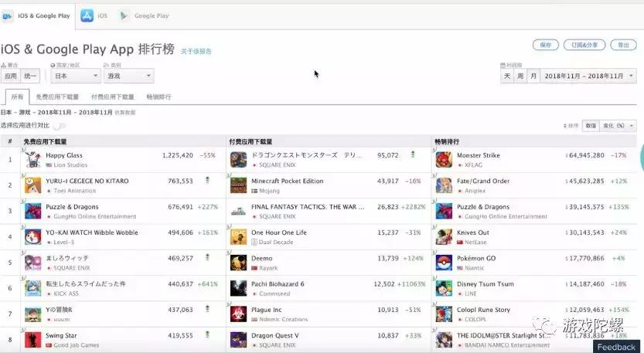The image size is (644, 353).
Task: Open the Lion Studios publisher link
Action: pyautogui.click(x=70, y=165)
